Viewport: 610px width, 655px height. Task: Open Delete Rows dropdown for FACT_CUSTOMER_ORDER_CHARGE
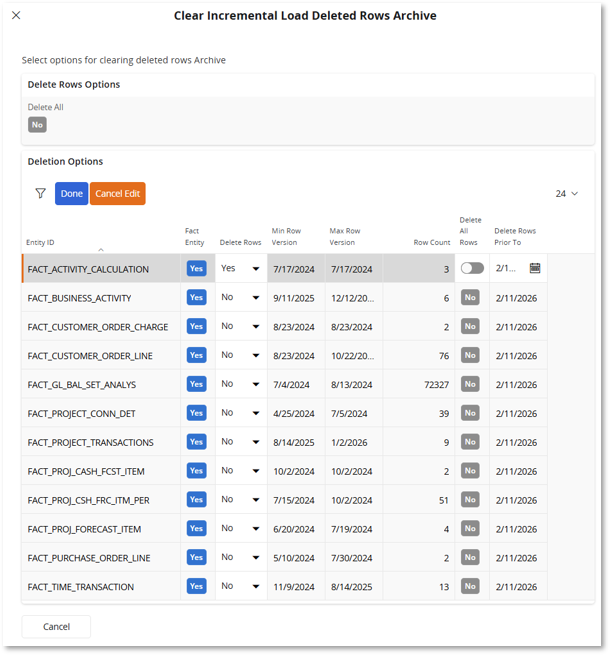click(x=241, y=326)
